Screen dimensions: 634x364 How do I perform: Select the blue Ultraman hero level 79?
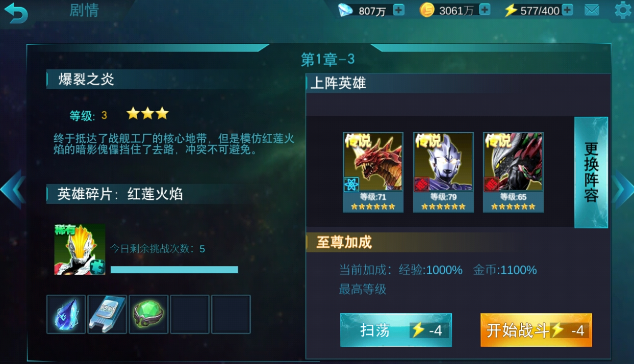[x=443, y=172]
